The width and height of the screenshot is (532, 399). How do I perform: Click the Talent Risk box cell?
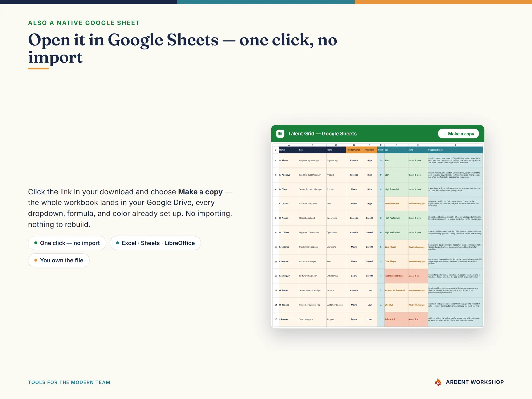396,319
